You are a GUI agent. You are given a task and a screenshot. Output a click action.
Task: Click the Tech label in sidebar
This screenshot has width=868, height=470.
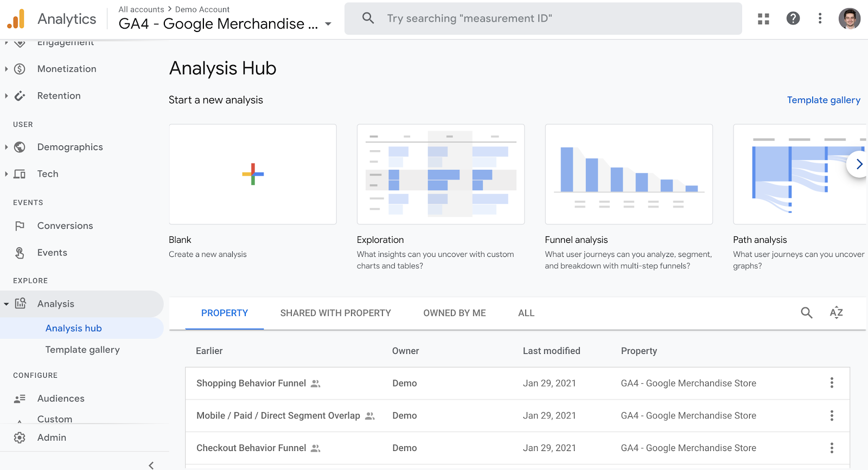pos(48,174)
